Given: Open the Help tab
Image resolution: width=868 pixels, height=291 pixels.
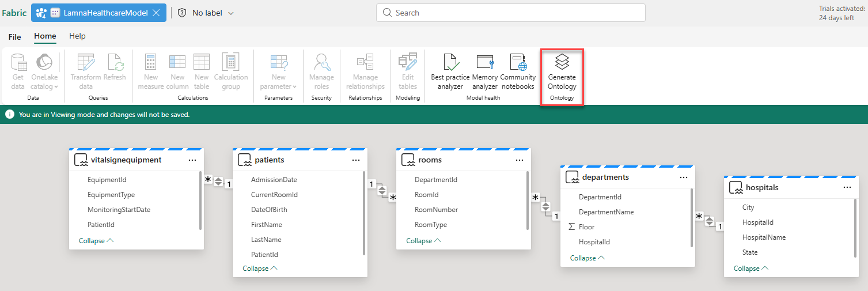Looking at the screenshot, I should pyautogui.click(x=77, y=36).
